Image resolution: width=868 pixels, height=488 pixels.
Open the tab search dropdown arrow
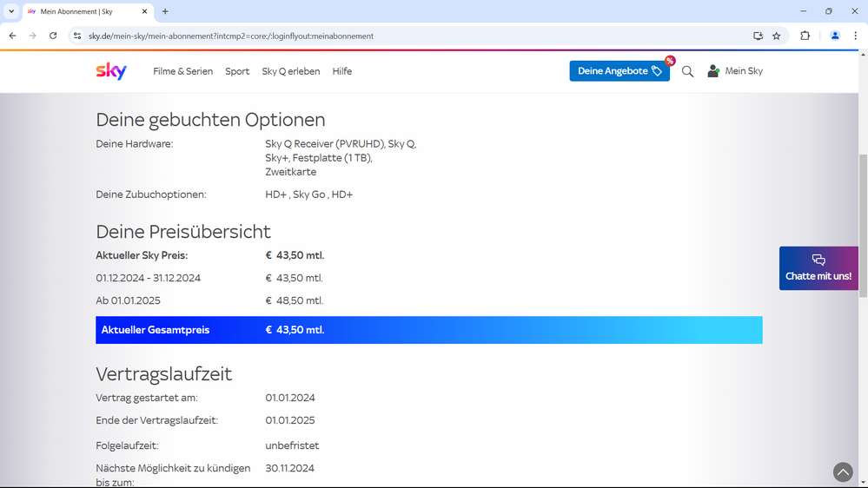tap(11, 11)
